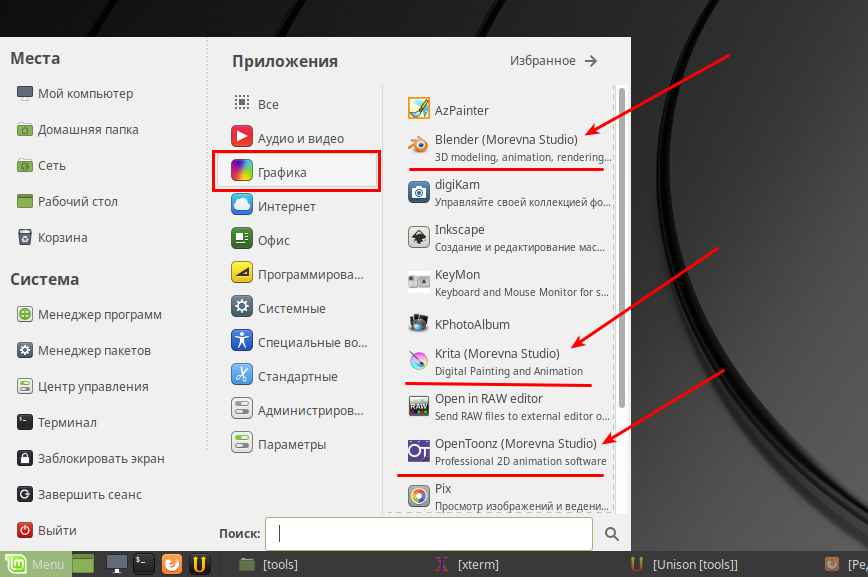Viewport: 868px width, 577px height.
Task: Switch to the [tools] taskbar window
Action: (x=268, y=564)
